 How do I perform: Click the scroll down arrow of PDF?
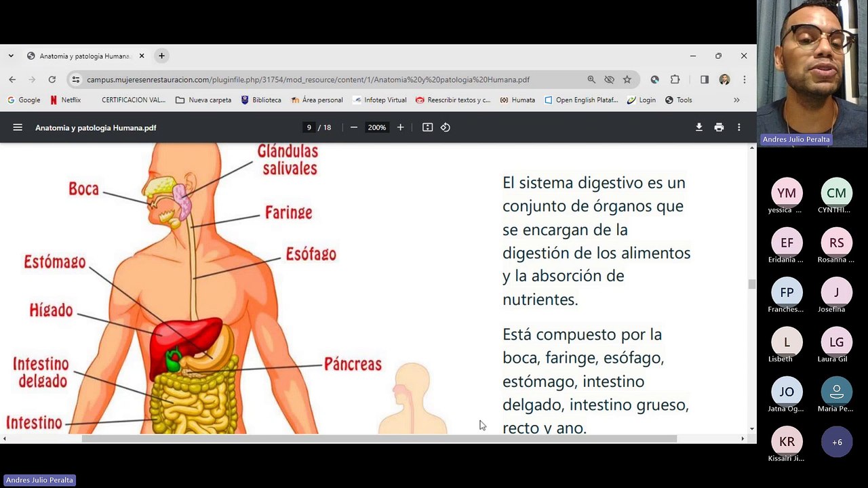[x=751, y=429]
